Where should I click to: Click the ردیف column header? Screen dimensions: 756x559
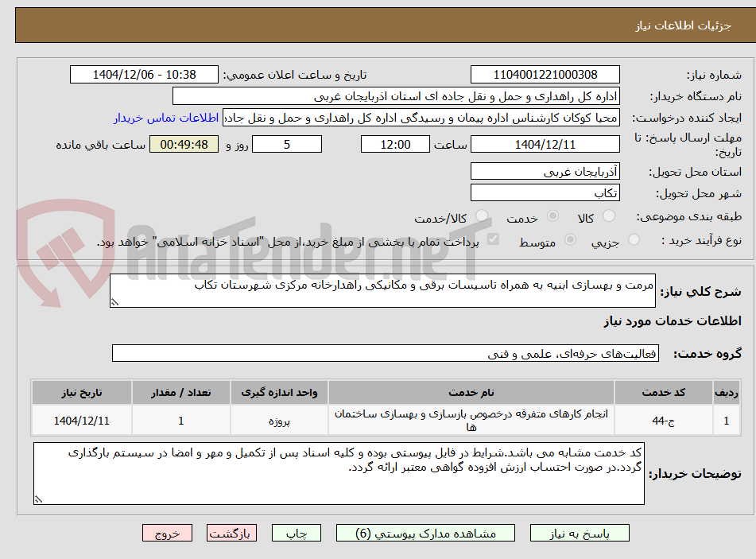pos(727,393)
